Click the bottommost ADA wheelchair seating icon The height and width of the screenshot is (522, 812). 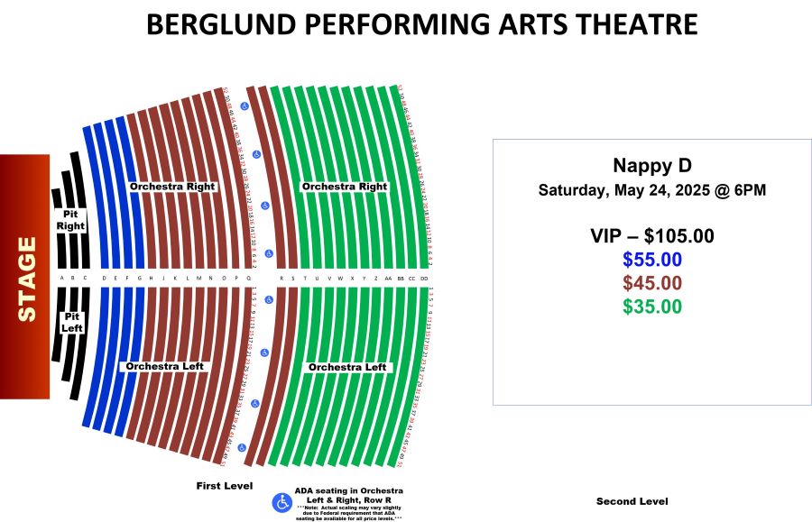click(244, 448)
